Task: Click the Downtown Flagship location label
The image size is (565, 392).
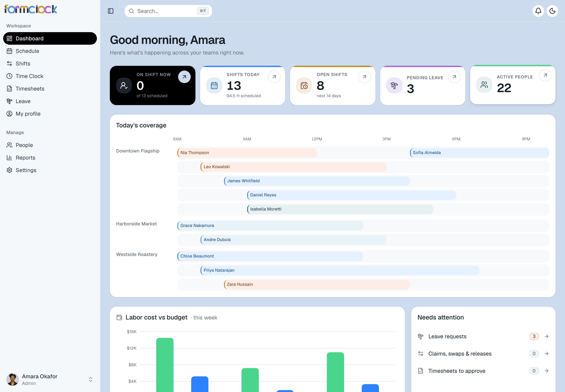Action: point(138,151)
